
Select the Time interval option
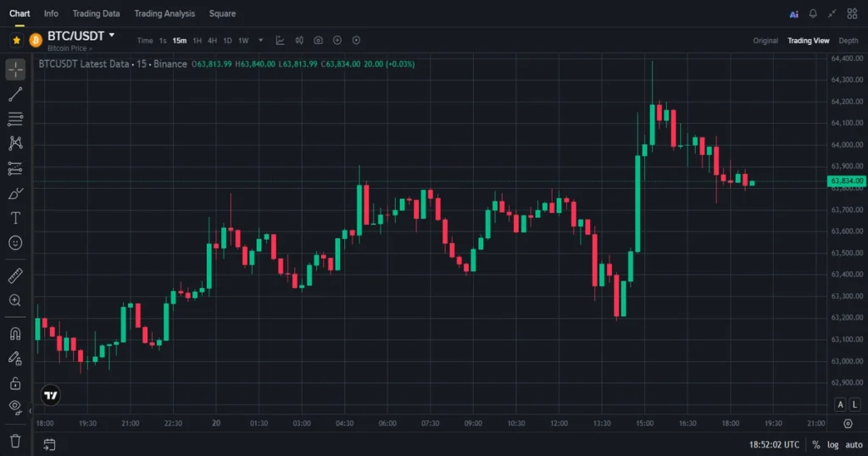tap(145, 41)
